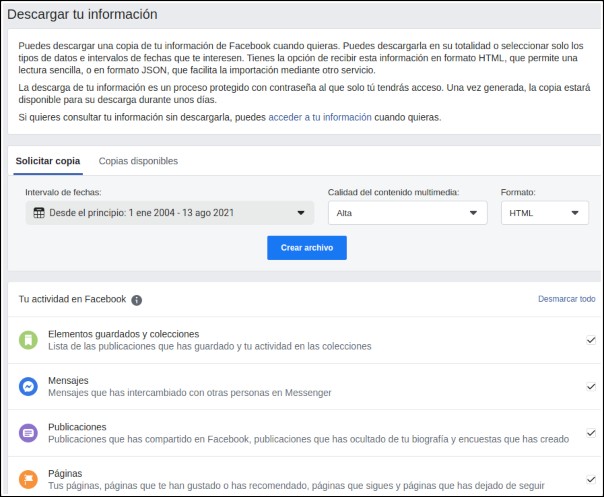Click the Intervalo de fechas label
The height and width of the screenshot is (497, 604).
[x=63, y=192]
